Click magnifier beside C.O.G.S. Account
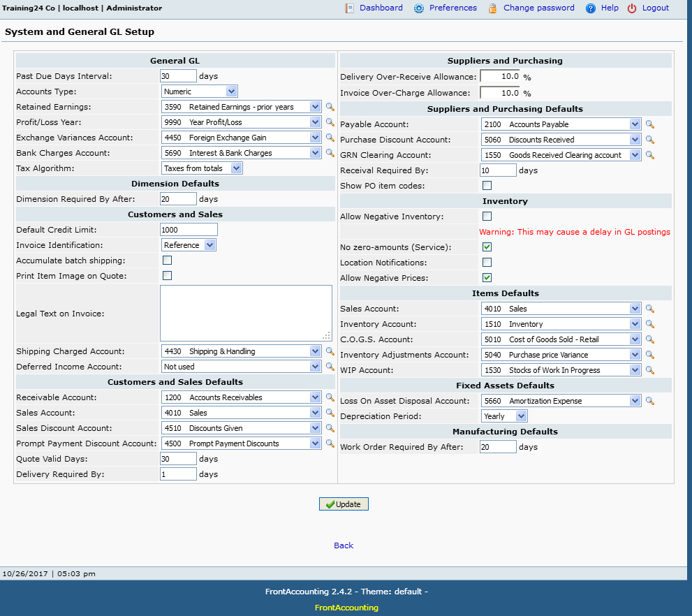 pyautogui.click(x=649, y=339)
